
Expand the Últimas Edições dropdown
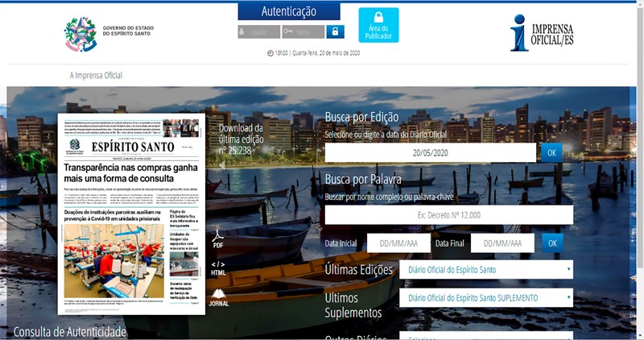(486, 270)
